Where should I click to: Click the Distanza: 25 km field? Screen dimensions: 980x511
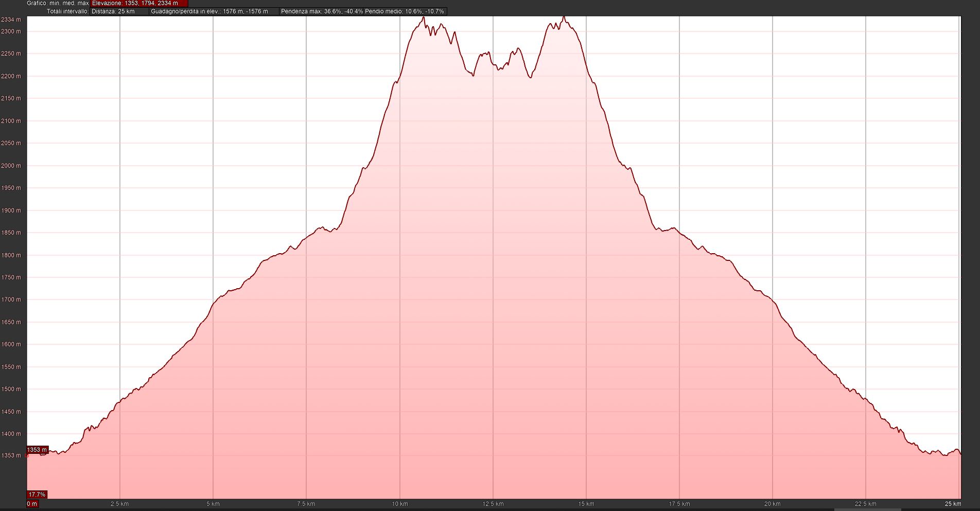(119, 11)
